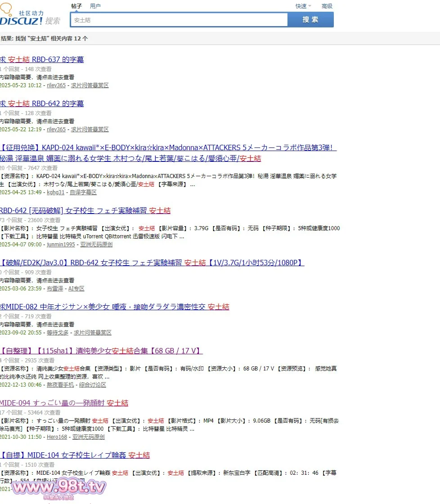Open the 高级 advanced search link
This screenshot has height=504, width=440.
pos(327,6)
